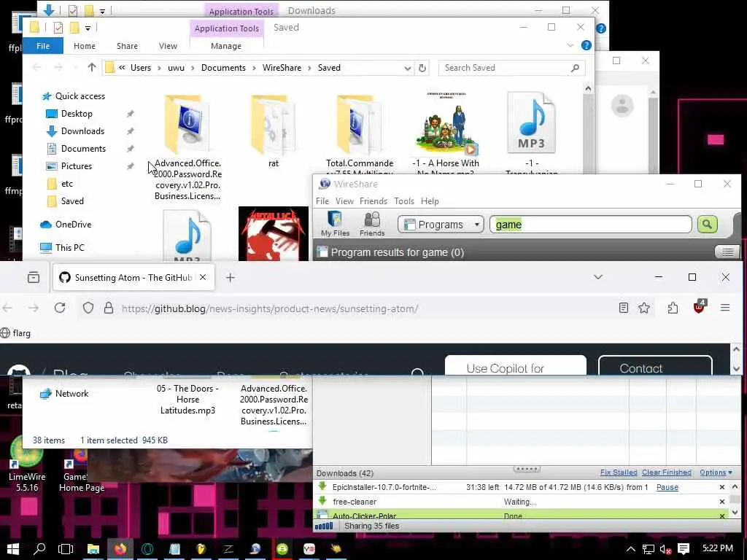Click the Contact button on GitHub blog
747x560 pixels.
pyautogui.click(x=655, y=366)
